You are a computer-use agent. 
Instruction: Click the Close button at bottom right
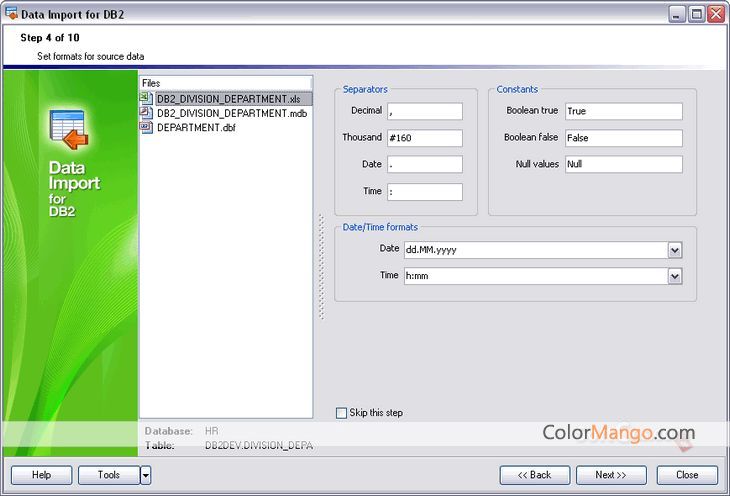point(687,475)
